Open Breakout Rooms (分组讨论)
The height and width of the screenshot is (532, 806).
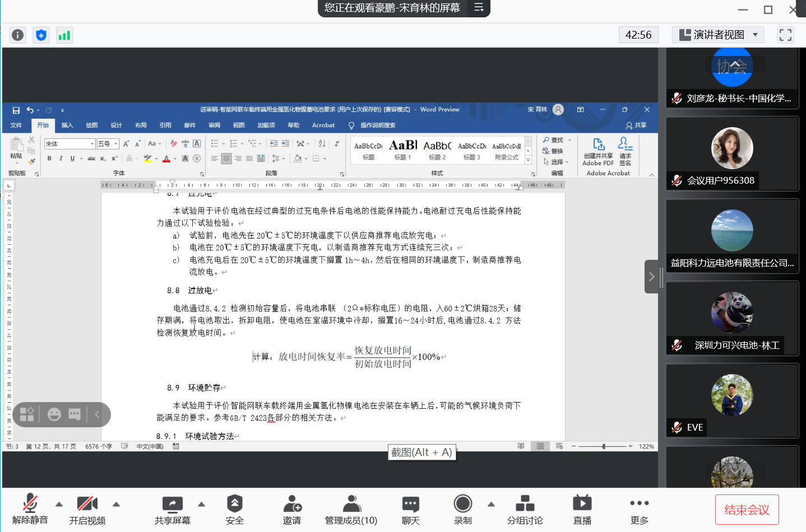pyautogui.click(x=525, y=509)
